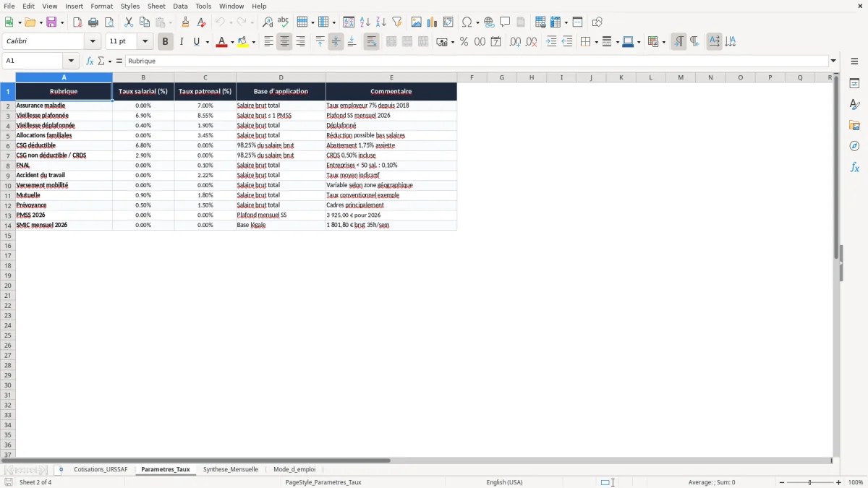Open Find and Replace
The height and width of the screenshot is (488, 868).
tap(268, 22)
